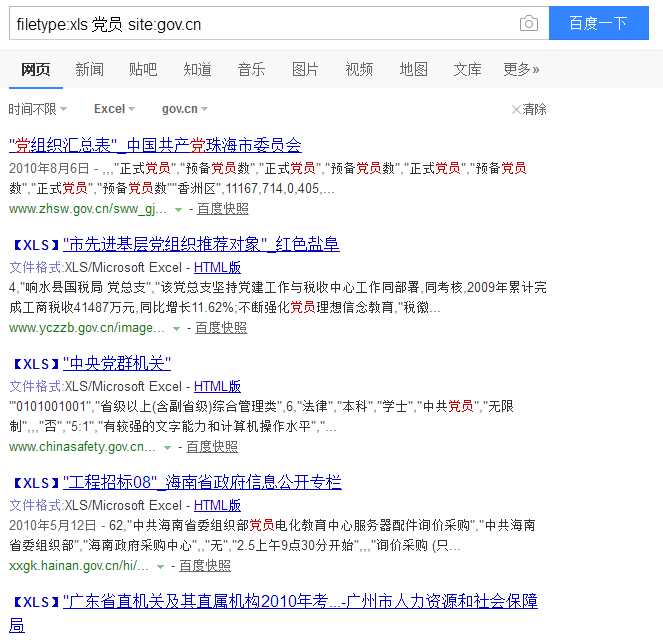Screen dimensions: 663x640
Task: Click snippet text "省级以上(含副省级)综合管理类"
Action: pos(189,407)
